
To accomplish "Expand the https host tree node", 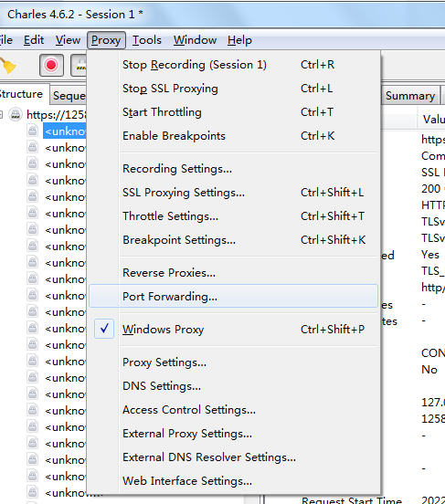I will pos(1,114).
